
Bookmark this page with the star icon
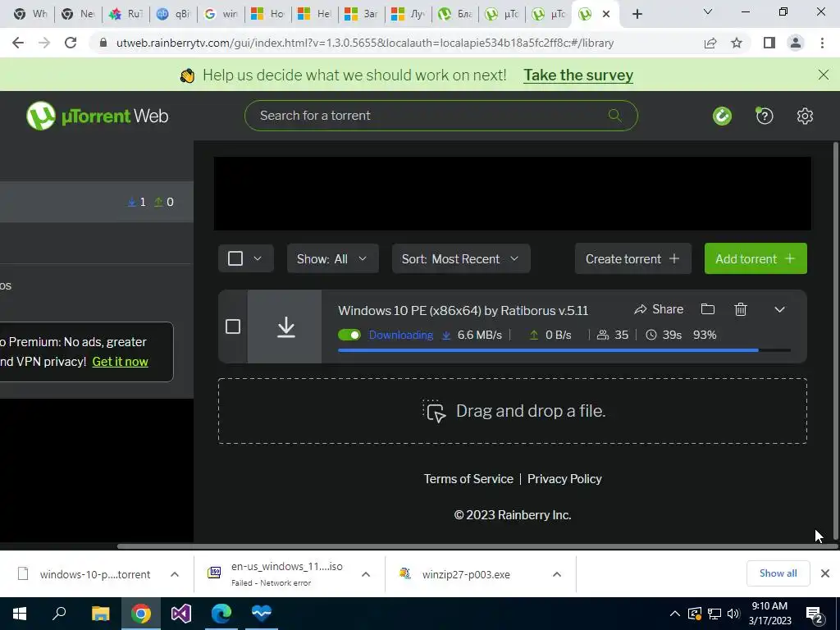(x=737, y=43)
